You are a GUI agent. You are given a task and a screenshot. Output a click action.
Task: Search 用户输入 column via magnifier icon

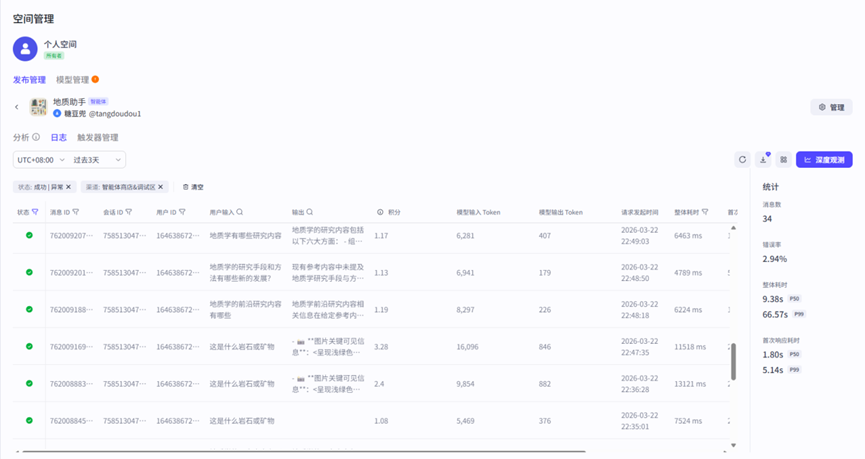pyautogui.click(x=239, y=212)
